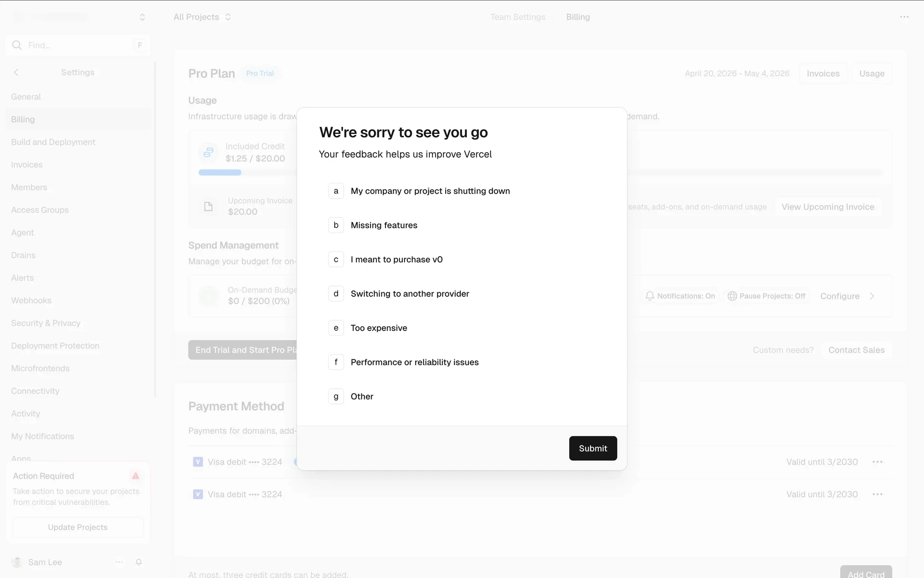
Task: Click the included credit progress bar
Action: tap(540, 172)
